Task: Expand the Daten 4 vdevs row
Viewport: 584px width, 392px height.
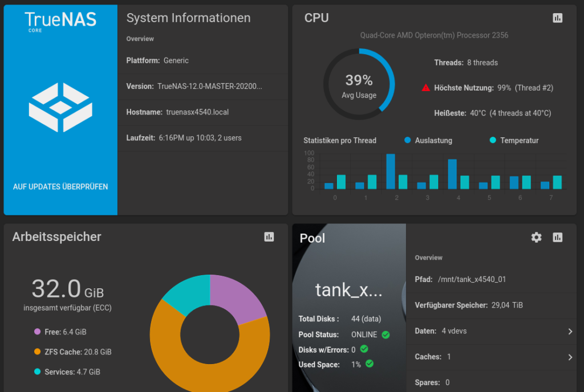Action: [x=491, y=331]
